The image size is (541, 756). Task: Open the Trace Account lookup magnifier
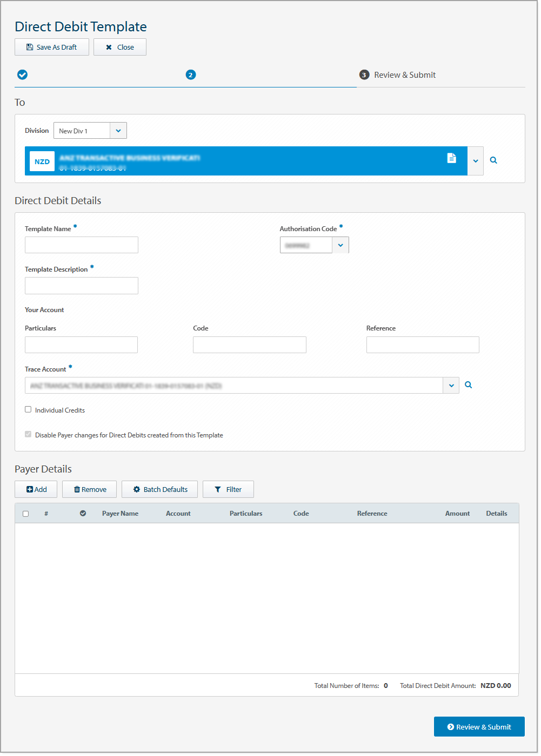click(x=468, y=385)
